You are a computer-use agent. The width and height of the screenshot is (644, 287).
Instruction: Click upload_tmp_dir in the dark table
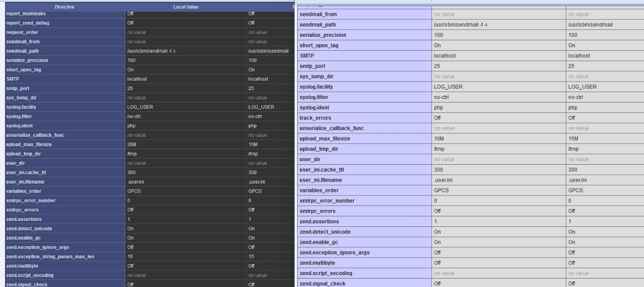(x=24, y=153)
